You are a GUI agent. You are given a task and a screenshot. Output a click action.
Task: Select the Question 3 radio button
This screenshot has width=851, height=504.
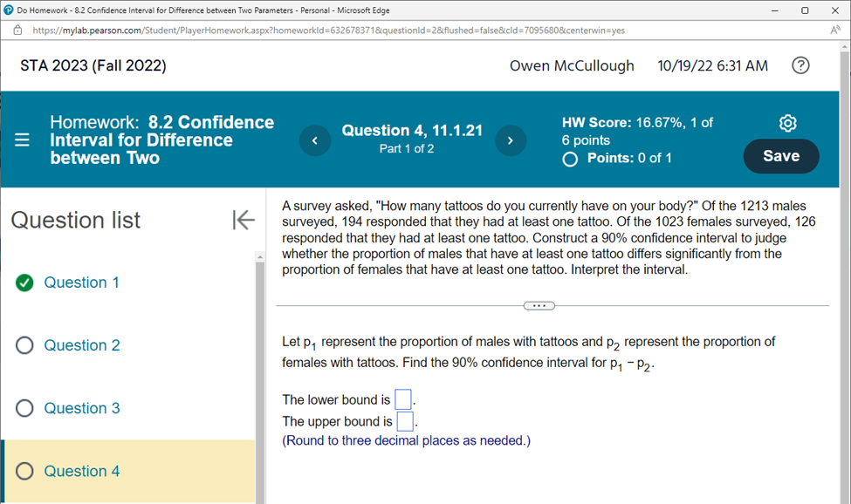coord(24,408)
